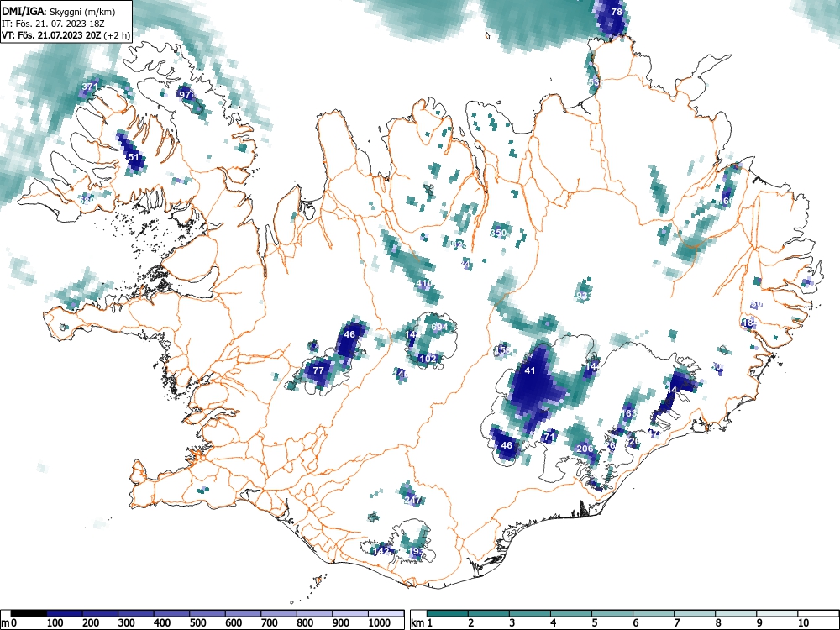Click the 'DMI/IGA: Skyggni (m/km)' title text
840x630 pixels.
[x=59, y=11]
